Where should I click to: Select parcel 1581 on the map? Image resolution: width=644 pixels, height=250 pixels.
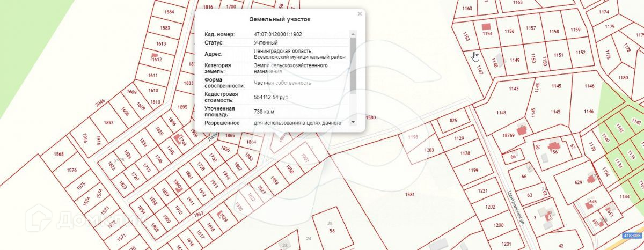(x=410, y=194)
